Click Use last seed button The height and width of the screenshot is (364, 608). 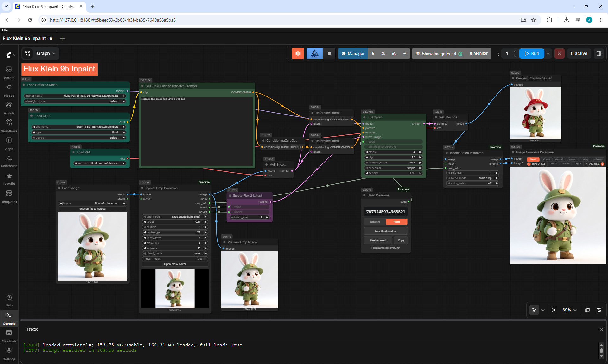coord(378,240)
